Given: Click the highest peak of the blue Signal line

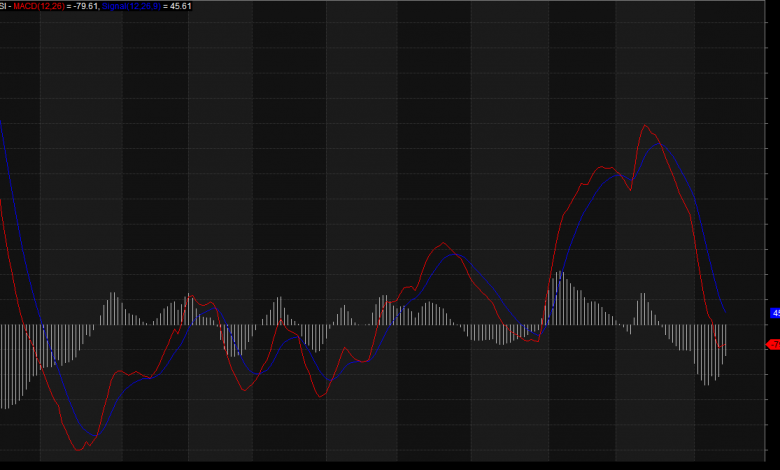Looking at the screenshot, I should click(657, 144).
